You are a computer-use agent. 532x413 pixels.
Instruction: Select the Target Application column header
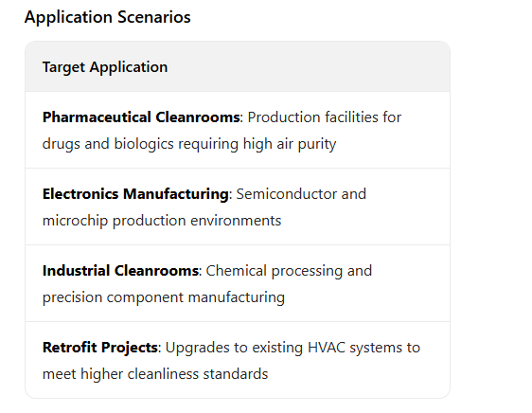click(x=105, y=67)
